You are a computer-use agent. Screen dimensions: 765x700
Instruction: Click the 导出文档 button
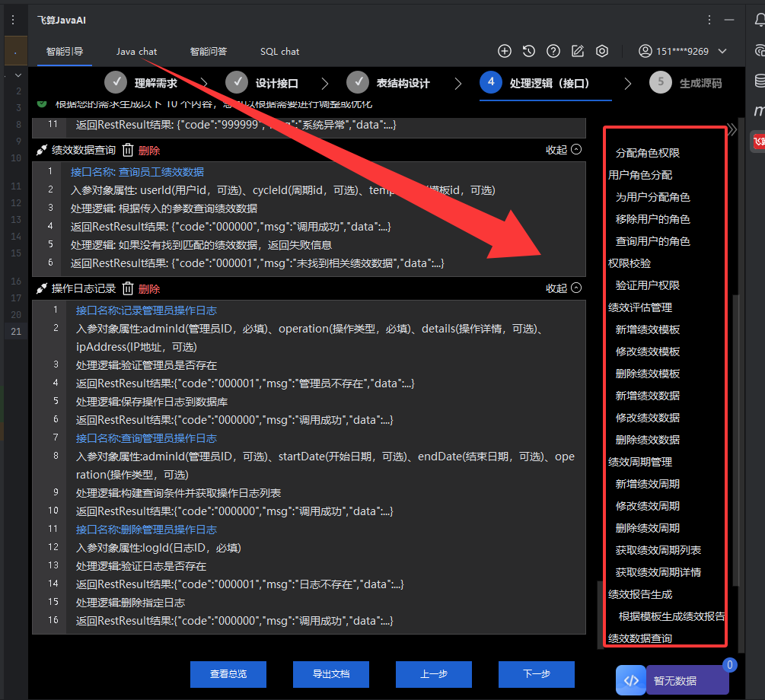(x=331, y=674)
